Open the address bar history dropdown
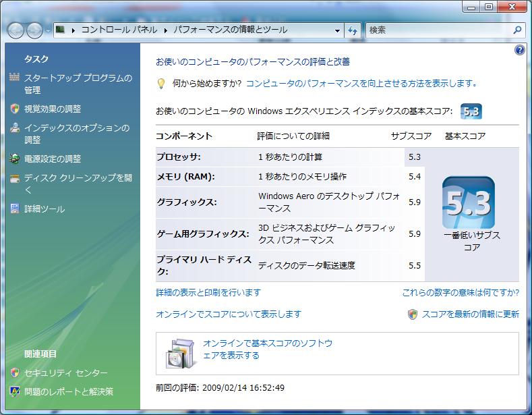The image size is (532, 415). [x=337, y=30]
